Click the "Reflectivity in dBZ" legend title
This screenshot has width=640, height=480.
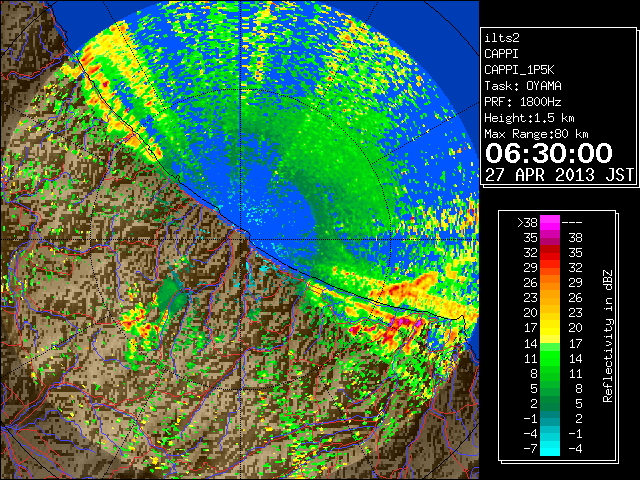(608, 336)
